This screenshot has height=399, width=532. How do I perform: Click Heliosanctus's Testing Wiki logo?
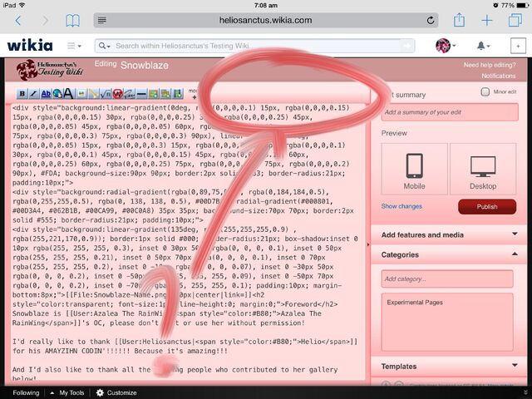pyautogui.click(x=50, y=70)
